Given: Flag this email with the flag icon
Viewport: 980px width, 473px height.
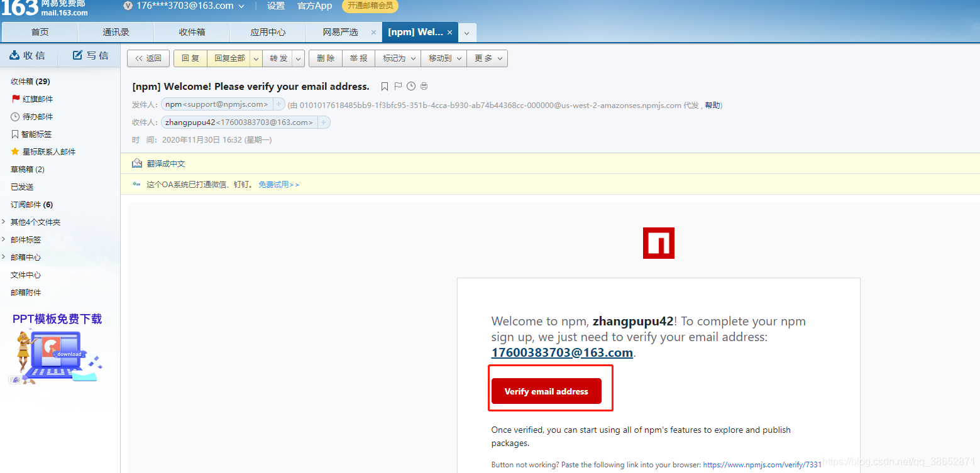Looking at the screenshot, I should 398,86.
